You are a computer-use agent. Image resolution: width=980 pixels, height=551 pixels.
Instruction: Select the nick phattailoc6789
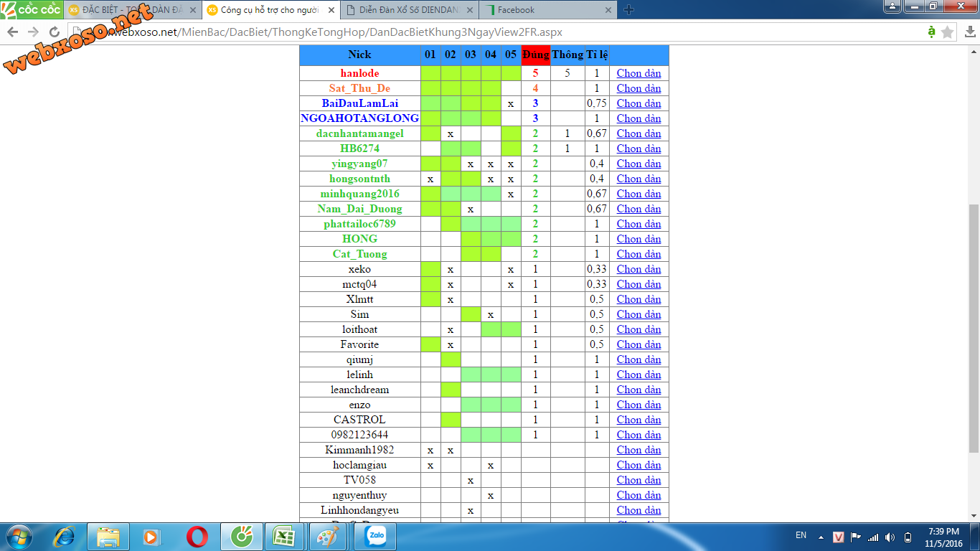click(360, 224)
